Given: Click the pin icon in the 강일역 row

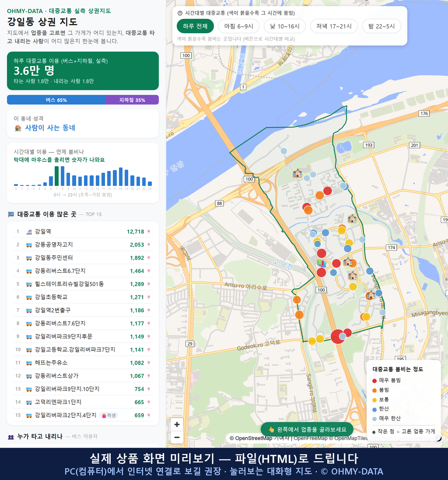Looking at the screenshot, I should tap(149, 232).
